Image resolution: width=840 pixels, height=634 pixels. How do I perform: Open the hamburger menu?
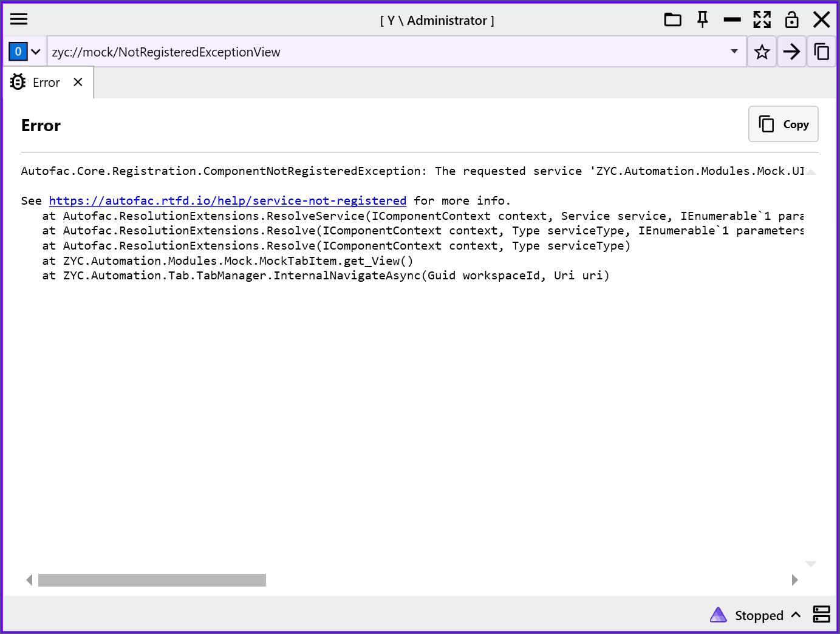point(19,19)
